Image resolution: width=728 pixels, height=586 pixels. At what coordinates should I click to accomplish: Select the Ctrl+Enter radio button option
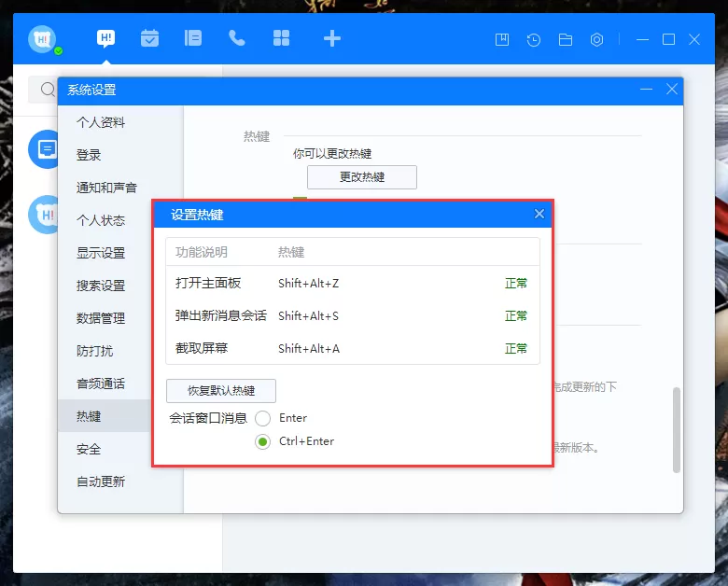263,441
